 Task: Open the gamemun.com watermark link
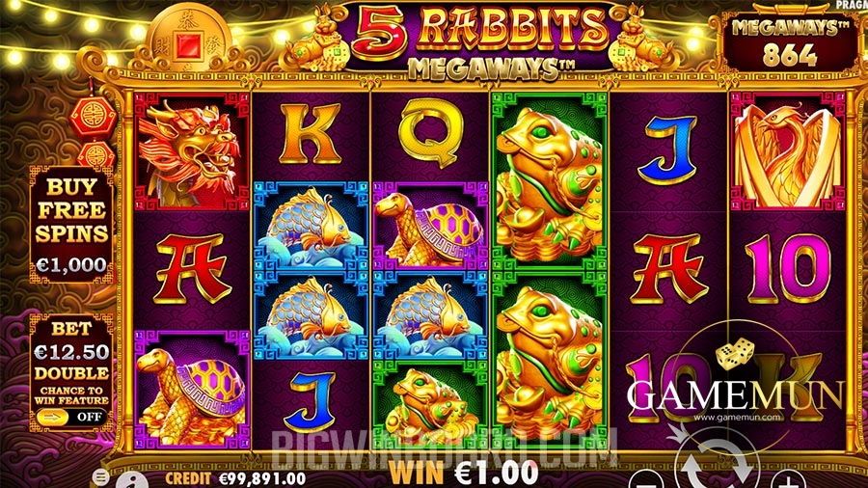(x=737, y=418)
